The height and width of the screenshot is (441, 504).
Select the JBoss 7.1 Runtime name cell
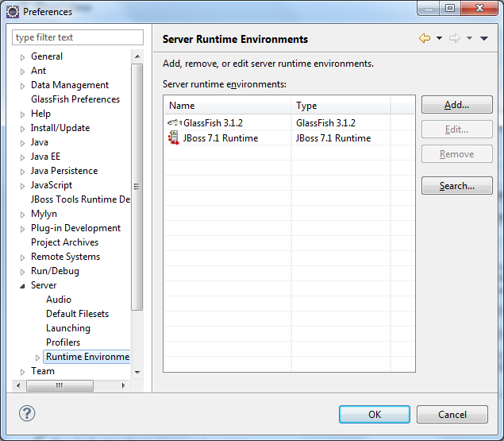228,137
